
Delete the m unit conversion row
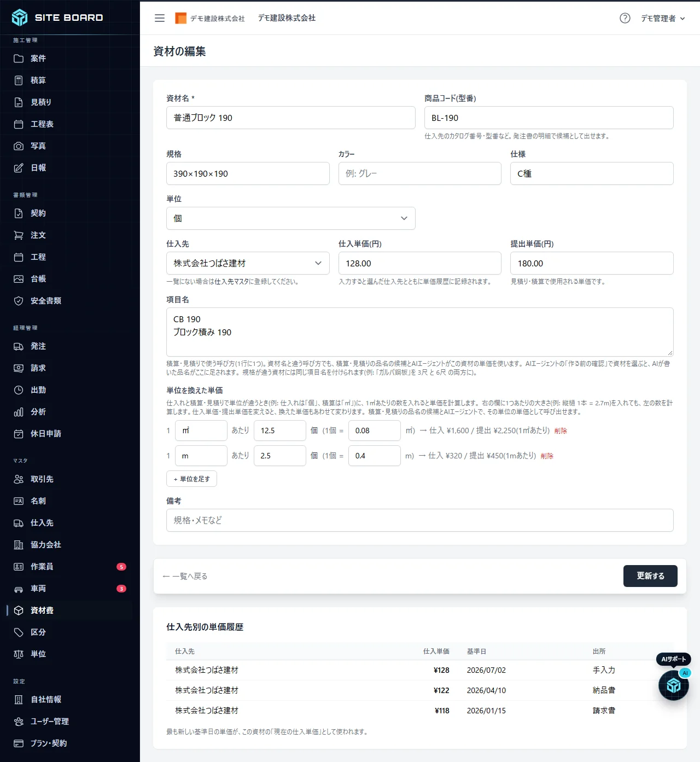click(547, 456)
